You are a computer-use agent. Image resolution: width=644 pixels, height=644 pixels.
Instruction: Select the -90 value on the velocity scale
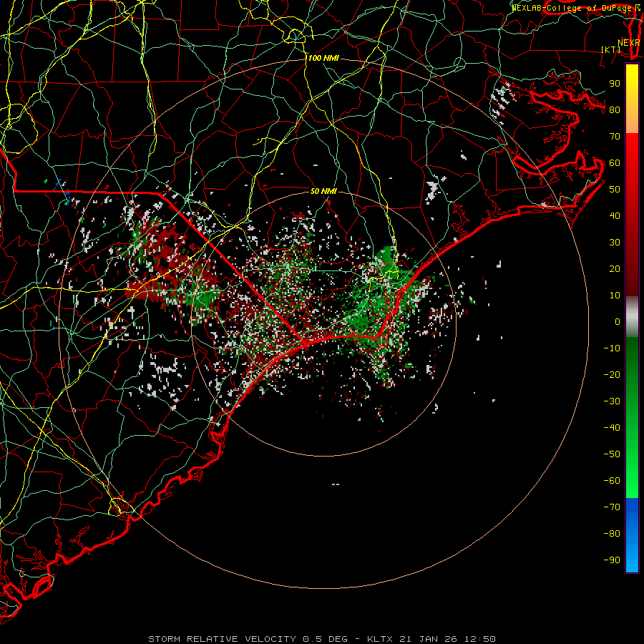pyautogui.click(x=612, y=560)
